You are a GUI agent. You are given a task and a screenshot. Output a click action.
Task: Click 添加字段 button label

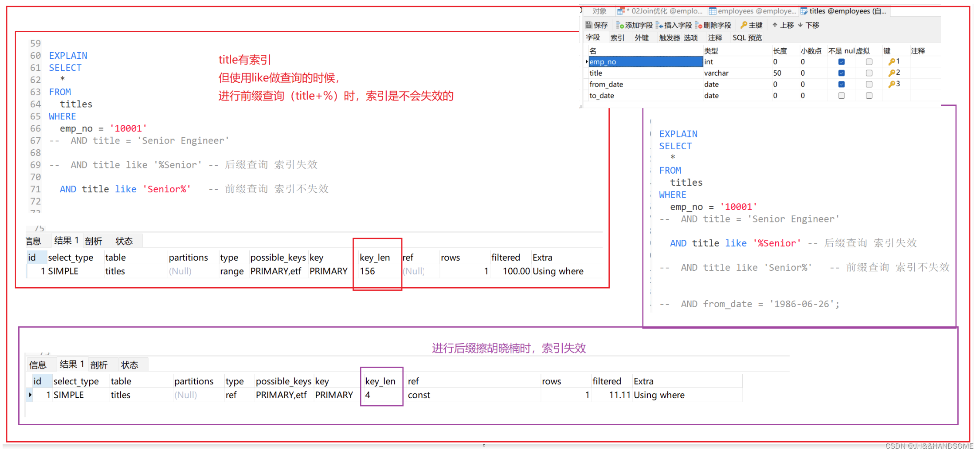[x=639, y=25]
